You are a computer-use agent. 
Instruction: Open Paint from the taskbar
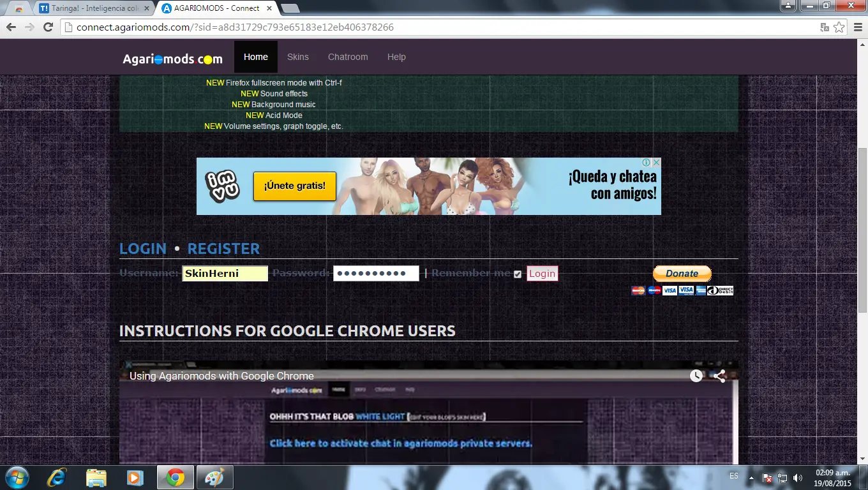pyautogui.click(x=214, y=477)
